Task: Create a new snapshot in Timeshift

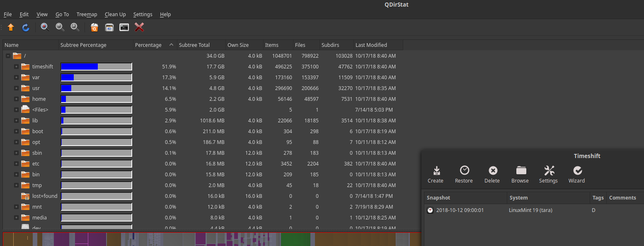Action: click(x=436, y=175)
